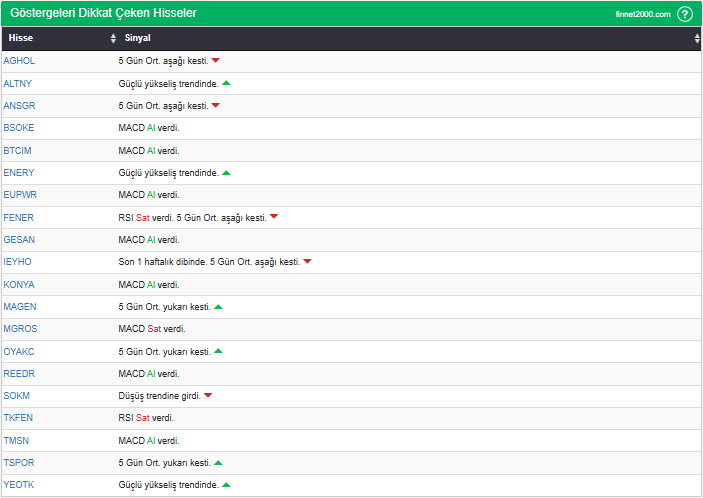Select 'Düşüş trendine girdi.' signal text
This screenshot has height=498, width=703.
[160, 396]
